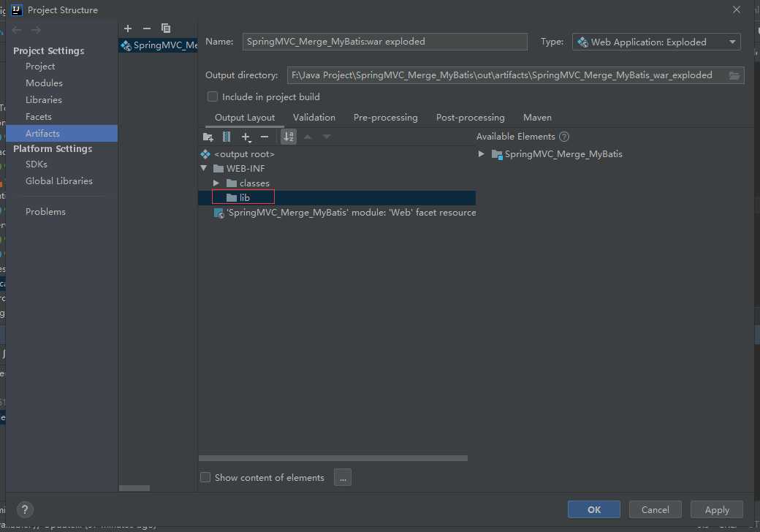
Task: Toggle sort elements by names and types
Action: coord(289,137)
